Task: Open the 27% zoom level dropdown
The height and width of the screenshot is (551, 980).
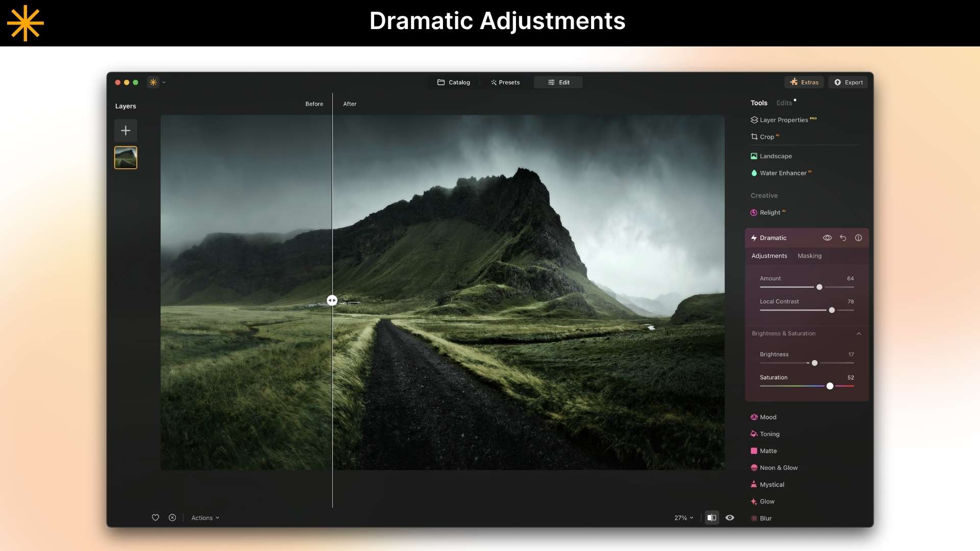Action: (x=683, y=518)
